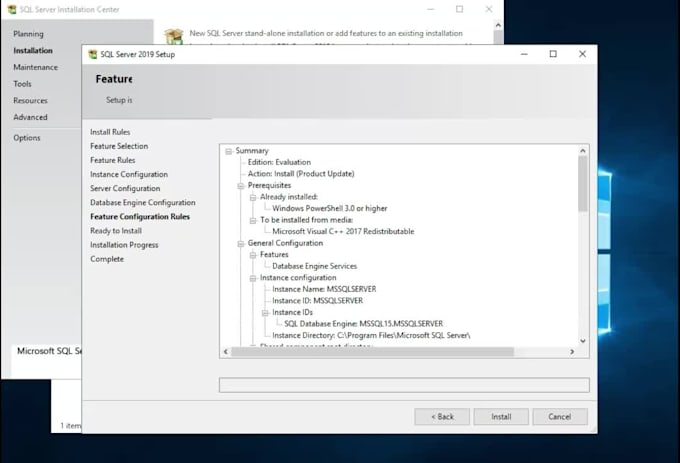
Task: Click the Install button
Action: pos(501,417)
